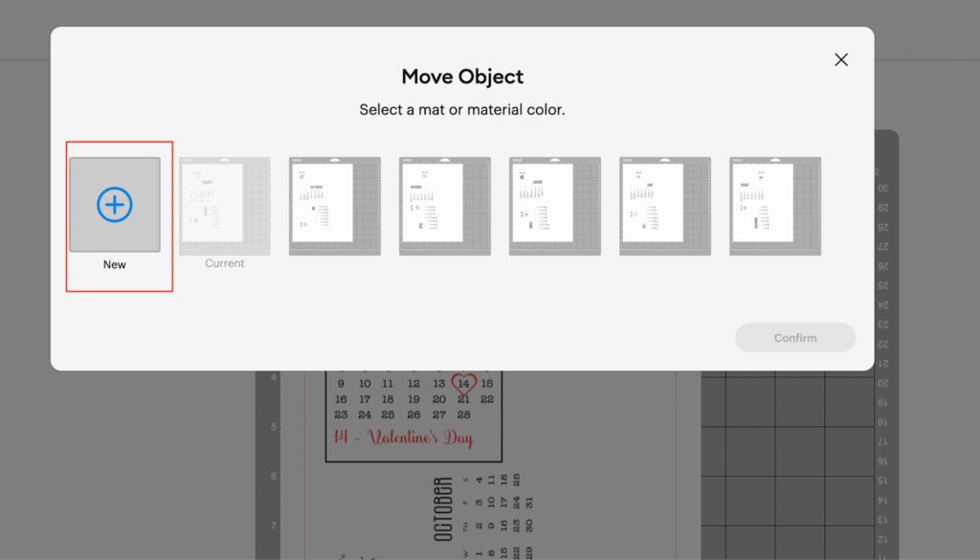Click date 28 in the February calendar
This screenshot has width=980, height=560.
click(463, 414)
